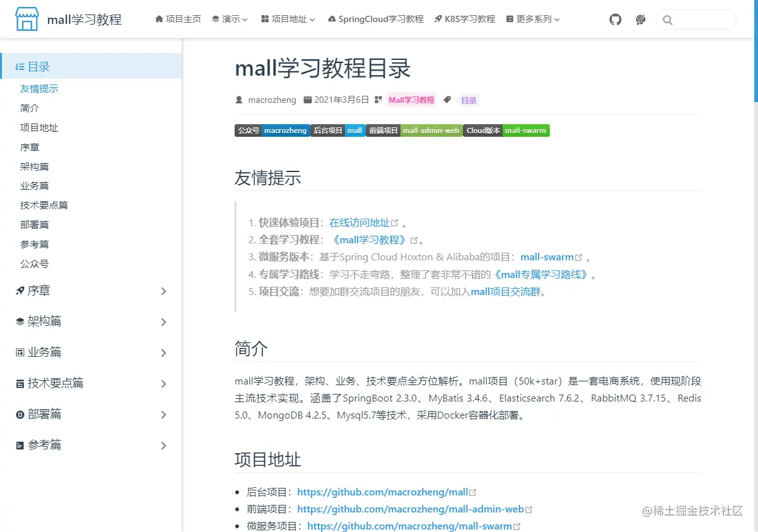Click the 公众号 macrozheng badge
Screen dimensions: 758x532
pyautogui.click(x=272, y=130)
